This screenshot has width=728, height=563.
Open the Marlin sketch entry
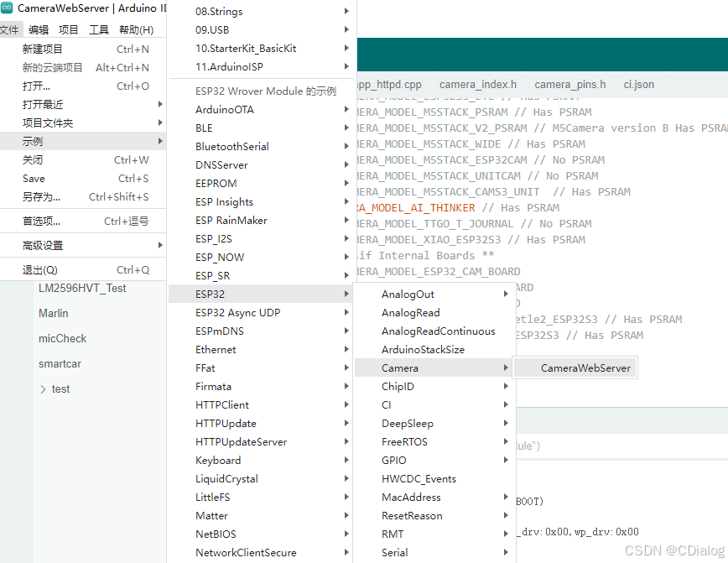(54, 313)
